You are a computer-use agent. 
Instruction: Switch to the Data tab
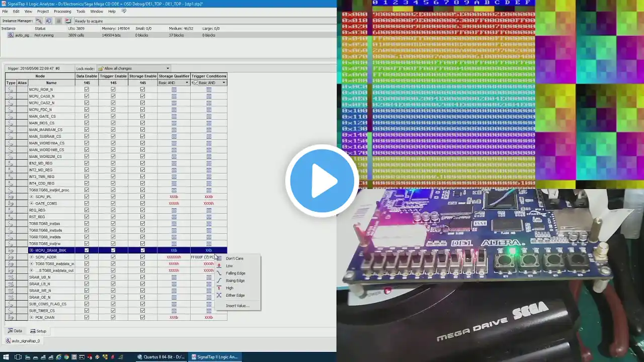(x=15, y=331)
